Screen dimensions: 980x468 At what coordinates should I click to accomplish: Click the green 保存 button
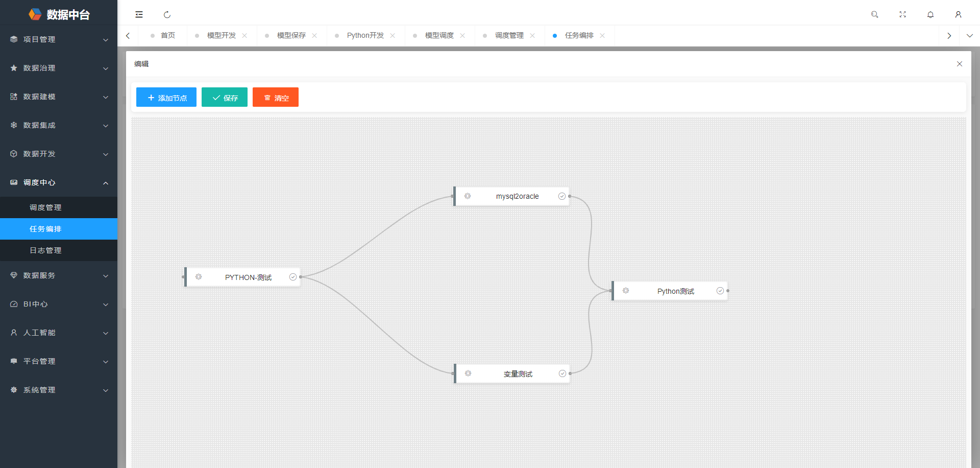[x=225, y=97]
